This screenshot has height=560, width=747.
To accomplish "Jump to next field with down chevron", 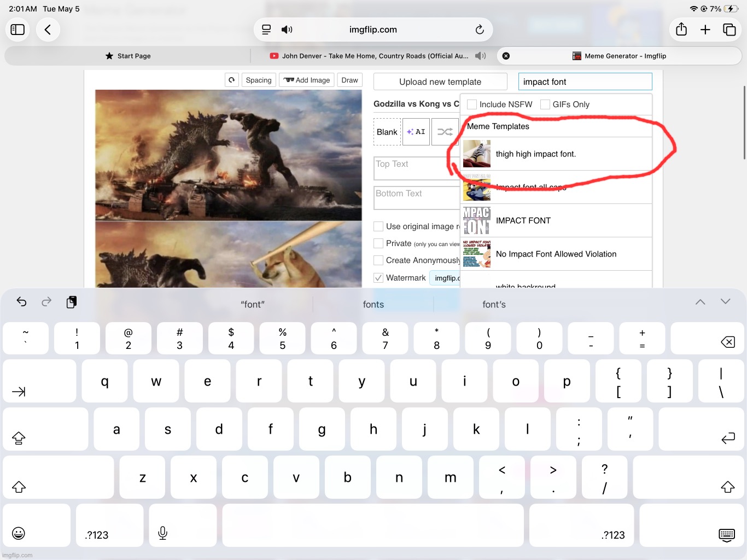I will [x=726, y=302].
